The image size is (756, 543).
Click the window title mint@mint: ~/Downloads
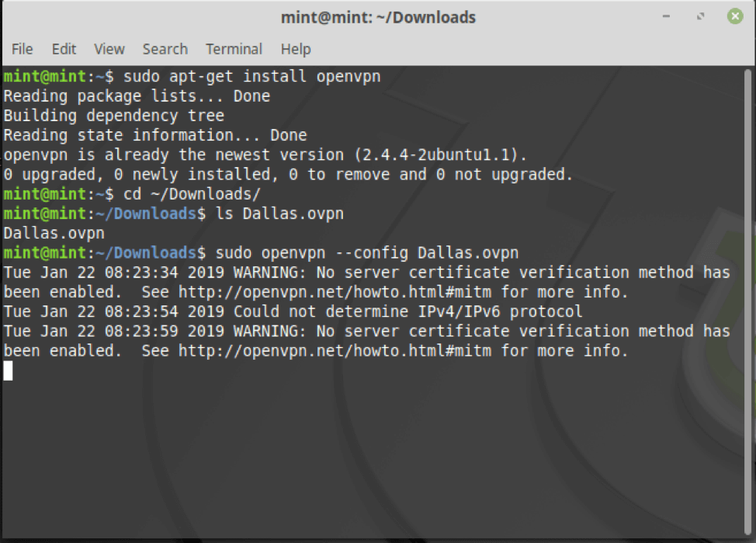pyautogui.click(x=378, y=17)
